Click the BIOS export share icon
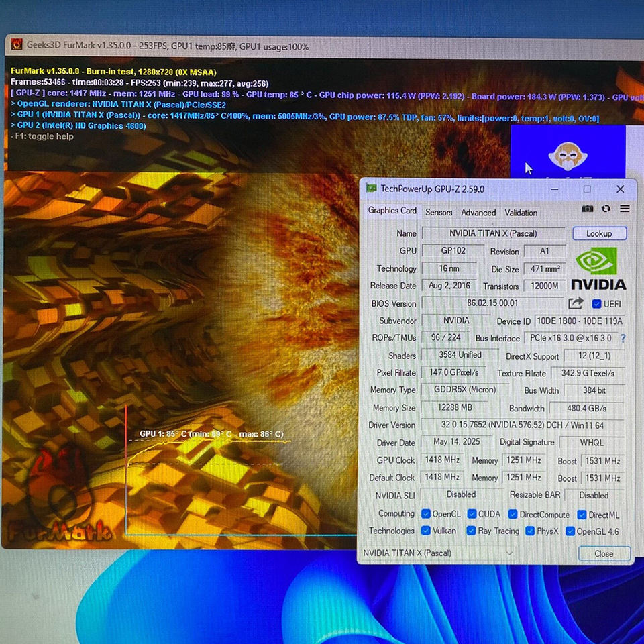Viewport: 644px width, 644px height. click(576, 303)
